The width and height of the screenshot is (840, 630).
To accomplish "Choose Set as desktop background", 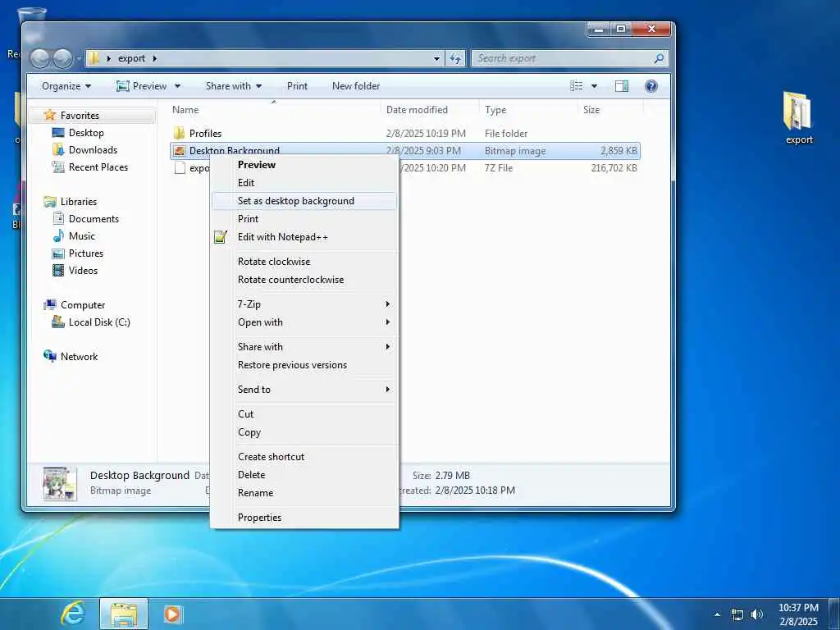I will [x=304, y=201].
